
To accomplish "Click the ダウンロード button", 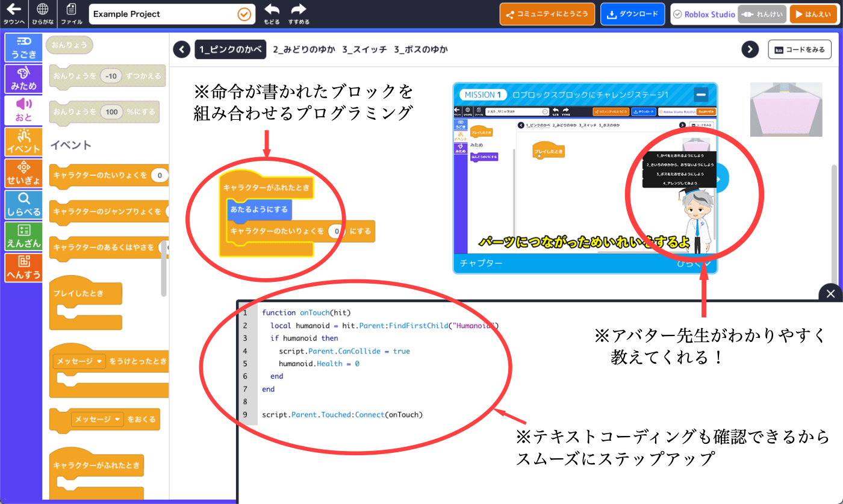I will point(632,14).
